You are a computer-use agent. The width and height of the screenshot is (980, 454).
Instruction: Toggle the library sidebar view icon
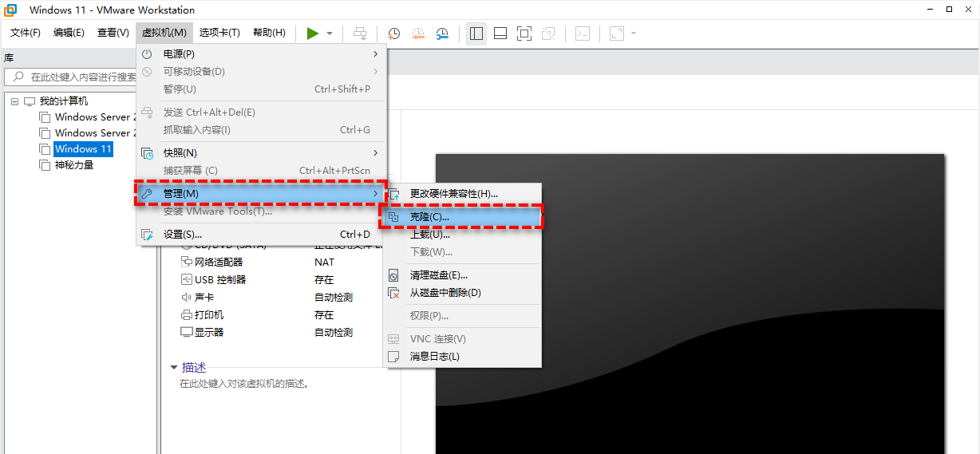476,34
